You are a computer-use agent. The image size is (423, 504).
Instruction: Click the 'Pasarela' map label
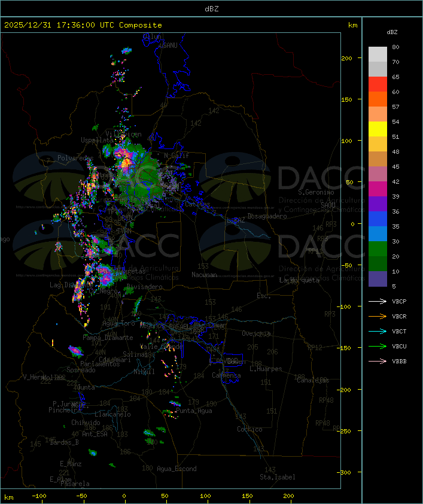pyautogui.click(x=75, y=484)
